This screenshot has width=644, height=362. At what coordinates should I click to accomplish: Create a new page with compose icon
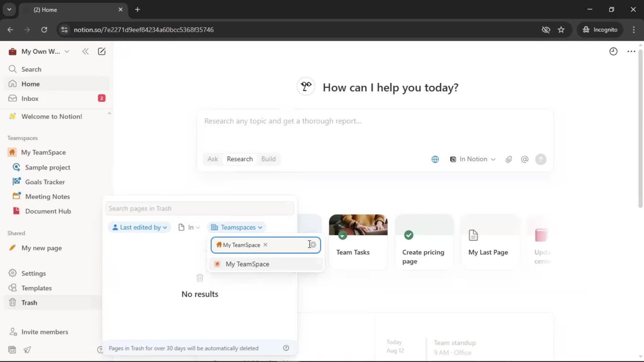pyautogui.click(x=101, y=51)
